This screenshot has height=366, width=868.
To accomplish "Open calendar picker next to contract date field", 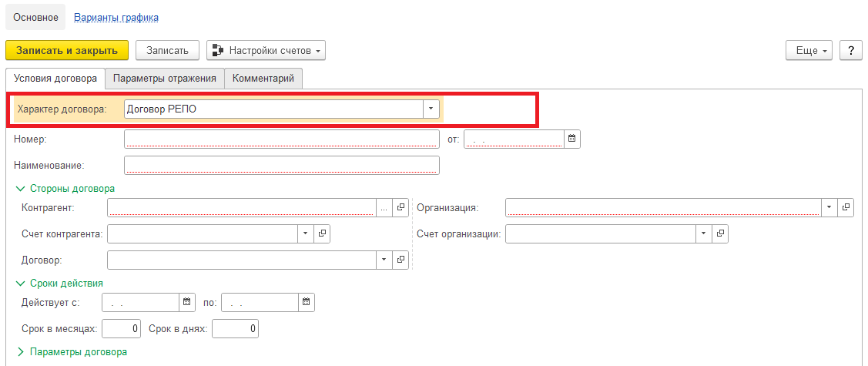I will pos(571,139).
